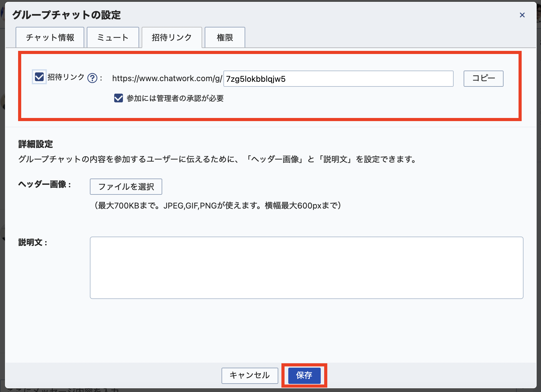Open the チャット情報 tab
541x392 pixels.
[50, 37]
